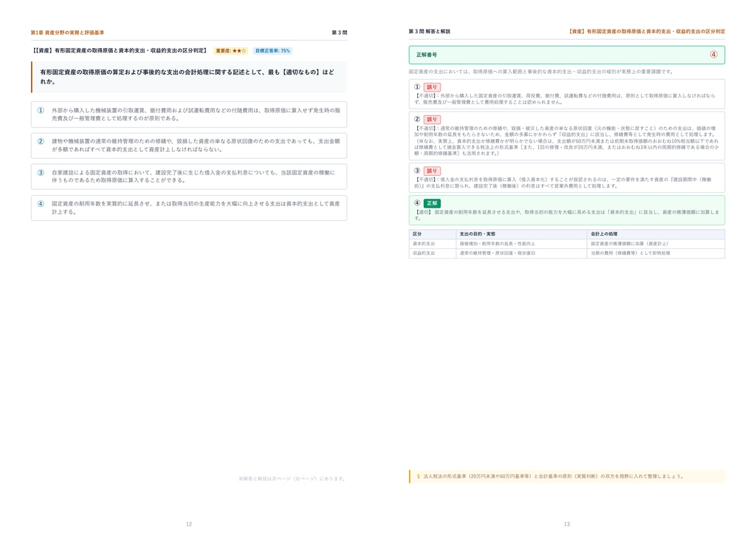Viewport: 756px width, 535px height.
Task: Click the lightbulb icon in the tip bar
Action: point(419,476)
